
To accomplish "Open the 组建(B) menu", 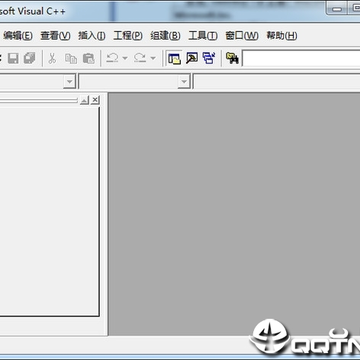I will [x=165, y=36].
